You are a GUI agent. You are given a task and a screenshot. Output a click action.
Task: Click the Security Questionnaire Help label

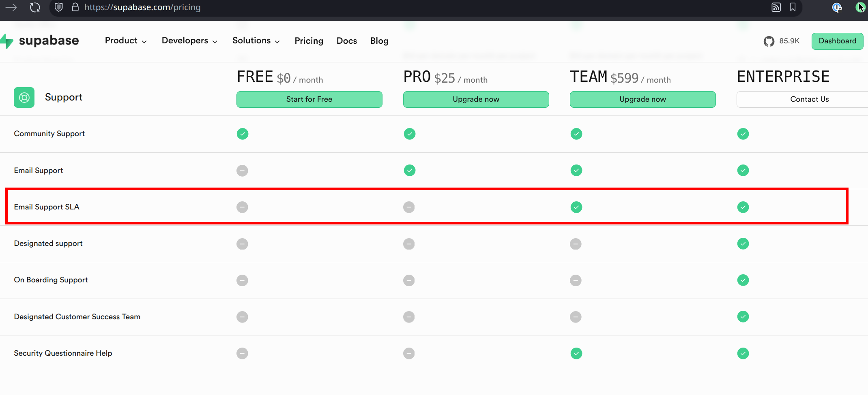(x=63, y=353)
